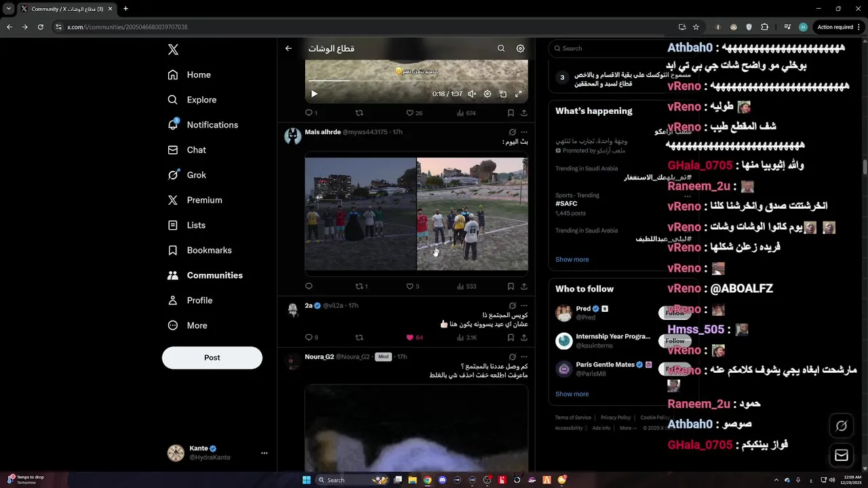The height and width of the screenshot is (488, 868).
Task: Open the left image in Mais alhrde post
Action: 360,214
